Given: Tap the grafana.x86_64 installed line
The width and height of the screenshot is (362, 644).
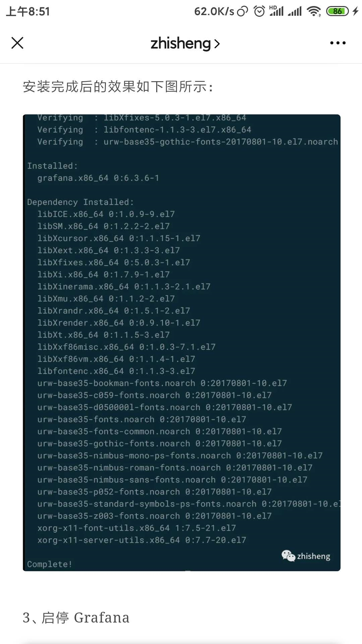Looking at the screenshot, I should pyautogui.click(x=98, y=178).
